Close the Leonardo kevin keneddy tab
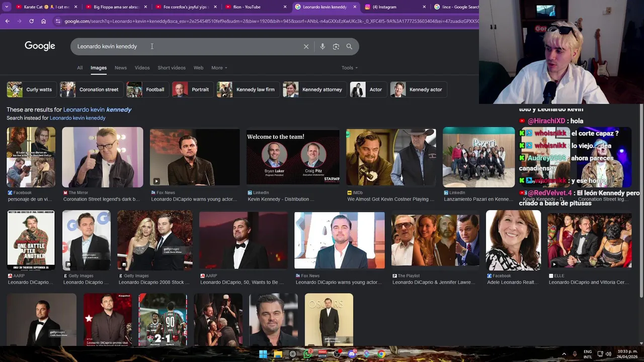 (355, 7)
